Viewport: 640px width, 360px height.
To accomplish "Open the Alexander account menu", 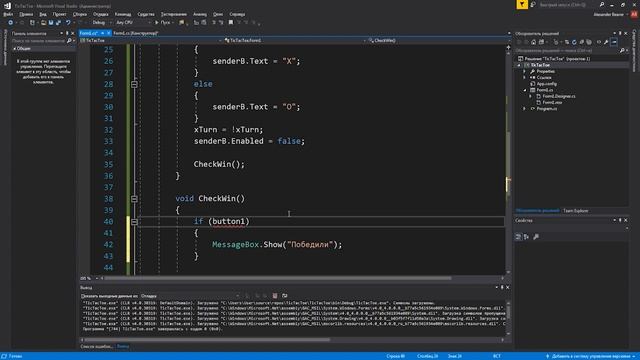I will click(610, 14).
